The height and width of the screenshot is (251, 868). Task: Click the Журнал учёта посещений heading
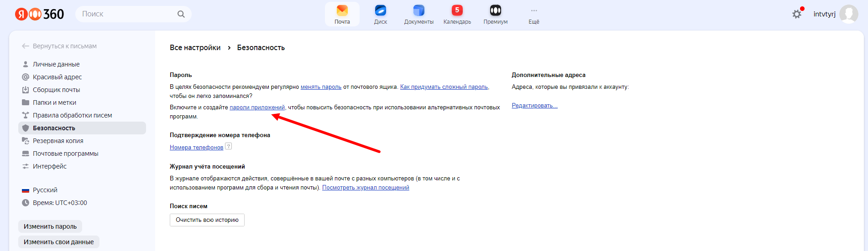tap(207, 167)
